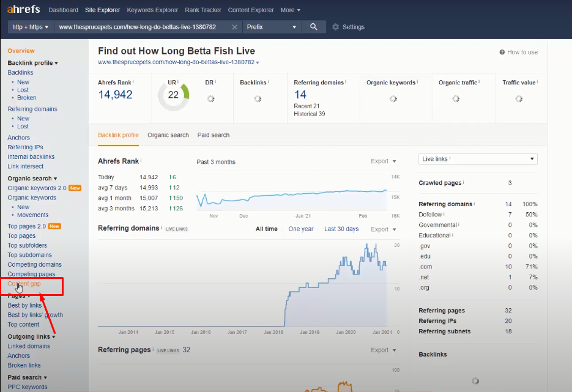572x392 pixels.
Task: Switch to Organic search tab
Action: click(x=168, y=135)
